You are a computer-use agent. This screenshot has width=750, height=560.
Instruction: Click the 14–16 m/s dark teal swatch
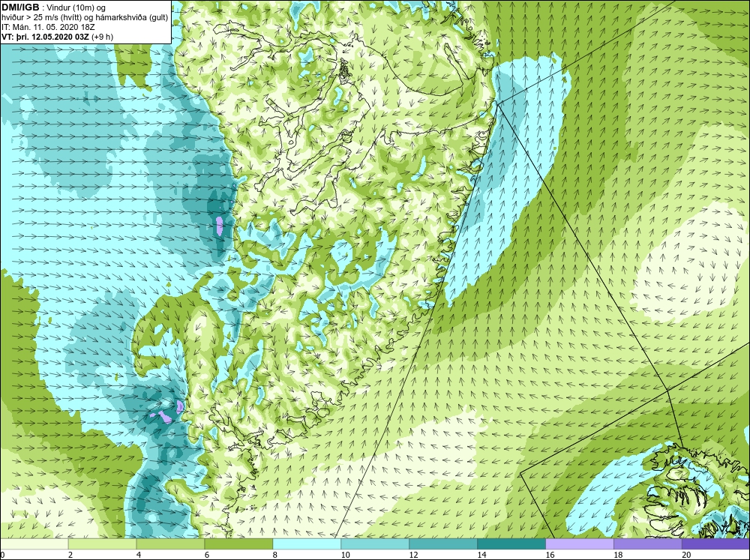coord(511,544)
